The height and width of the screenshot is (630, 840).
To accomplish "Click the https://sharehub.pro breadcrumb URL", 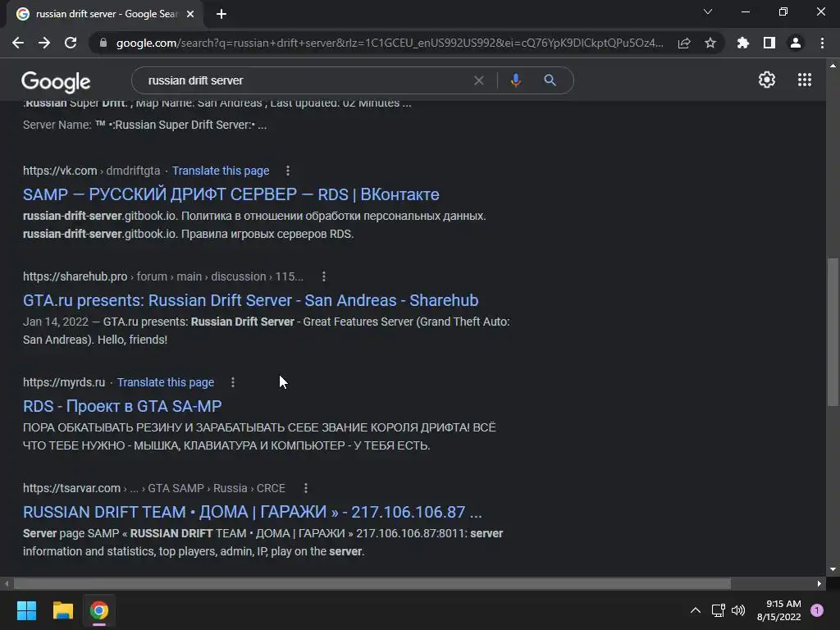I will click(x=163, y=276).
